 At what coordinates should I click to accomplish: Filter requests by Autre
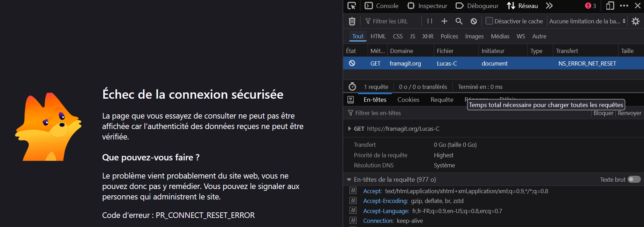coord(539,36)
